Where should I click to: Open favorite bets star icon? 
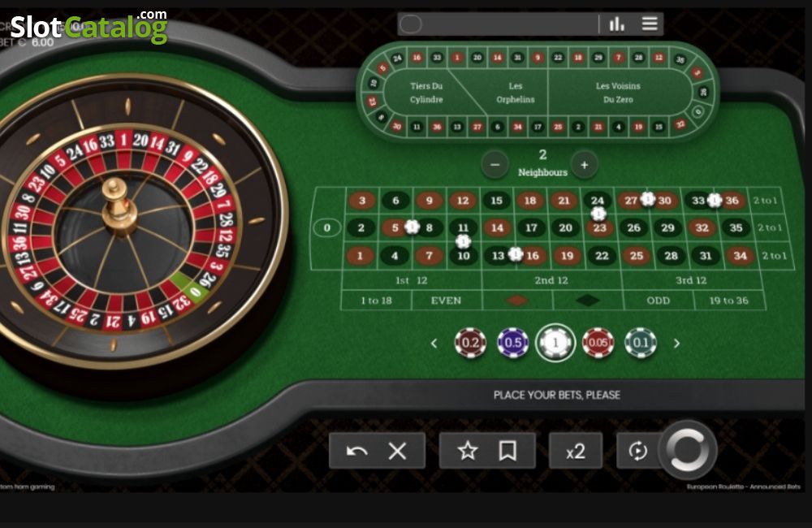(468, 451)
